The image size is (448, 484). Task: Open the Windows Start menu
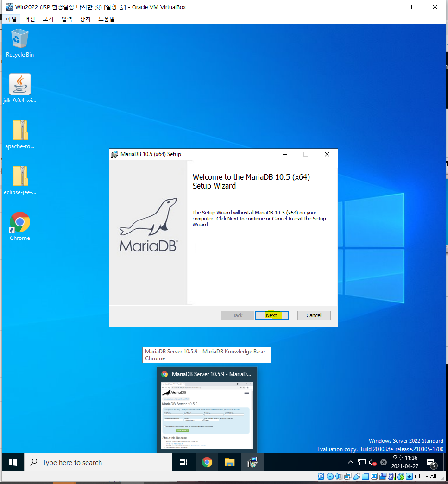point(13,462)
